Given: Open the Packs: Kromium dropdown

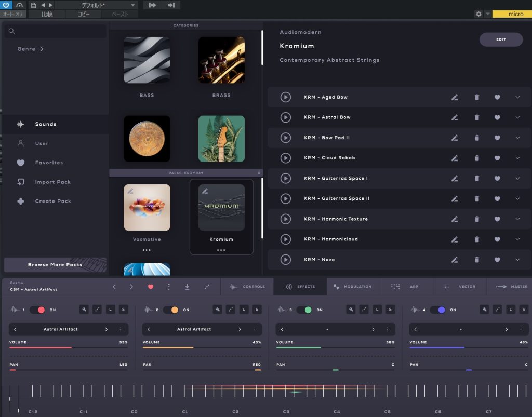Looking at the screenshot, I should (186, 173).
